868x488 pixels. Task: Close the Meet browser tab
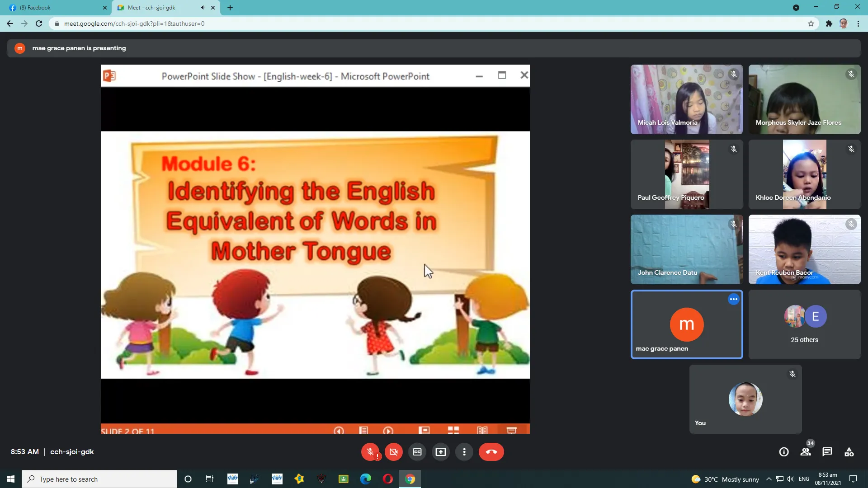pyautogui.click(x=213, y=8)
